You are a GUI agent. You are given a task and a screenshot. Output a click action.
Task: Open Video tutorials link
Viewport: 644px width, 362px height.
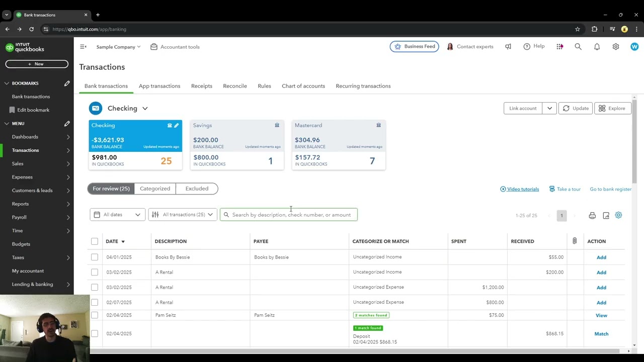pos(519,189)
